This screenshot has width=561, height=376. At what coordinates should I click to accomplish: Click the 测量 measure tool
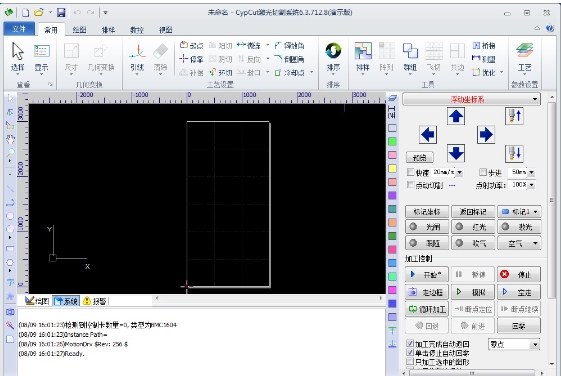[484, 59]
